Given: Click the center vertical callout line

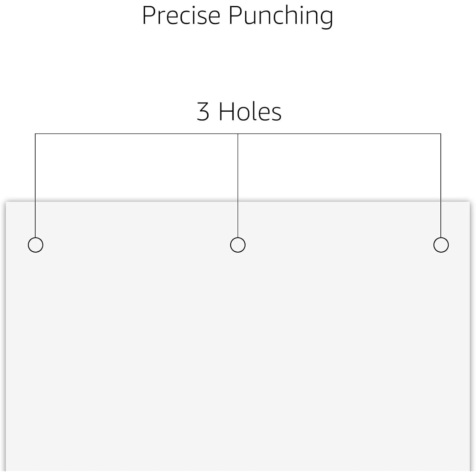Looking at the screenshot, I should point(238,185).
